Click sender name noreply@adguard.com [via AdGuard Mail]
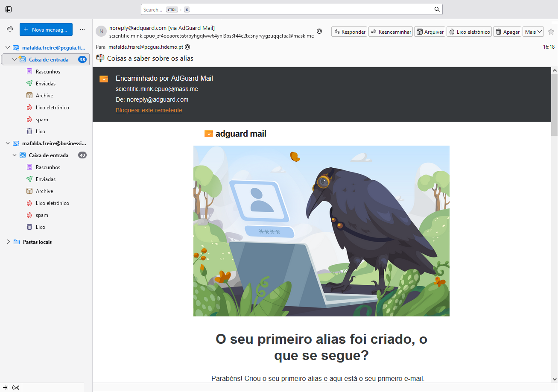Image resolution: width=558 pixels, height=392 pixels. tap(162, 28)
